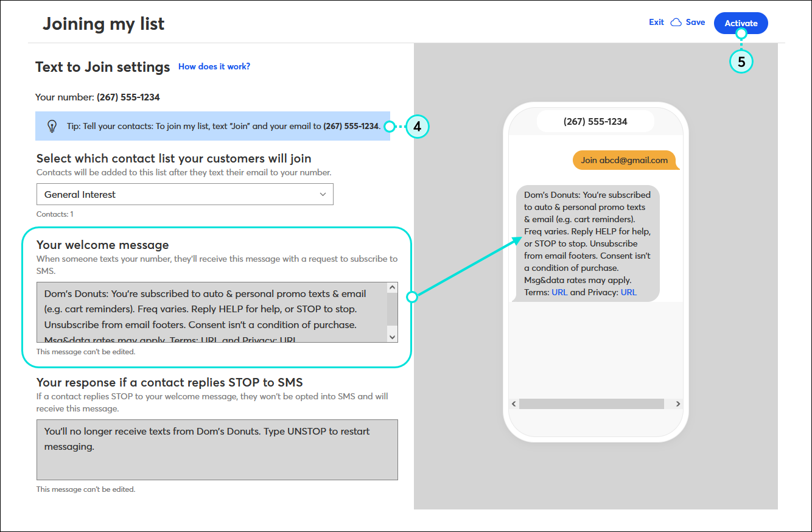Click the Save link
This screenshot has width=812, height=532.
[695, 23]
